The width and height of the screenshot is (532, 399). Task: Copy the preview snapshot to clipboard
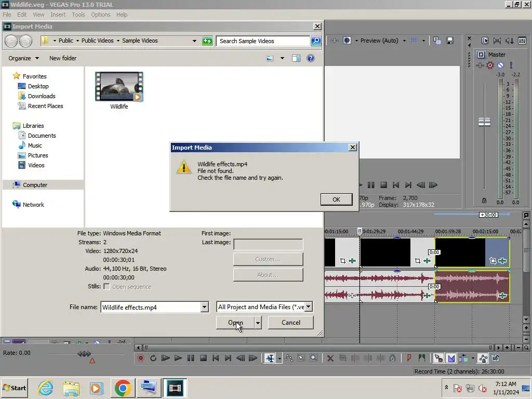pos(437,41)
